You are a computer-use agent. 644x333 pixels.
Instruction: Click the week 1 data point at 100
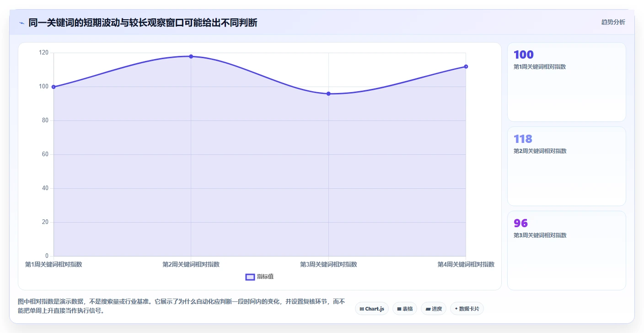(54, 87)
